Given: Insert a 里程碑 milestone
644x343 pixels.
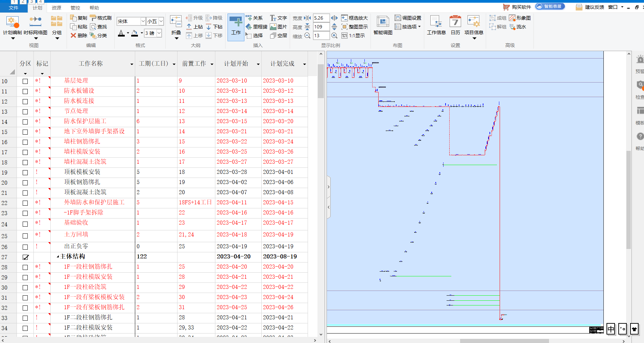Looking at the screenshot, I should 256,26.
